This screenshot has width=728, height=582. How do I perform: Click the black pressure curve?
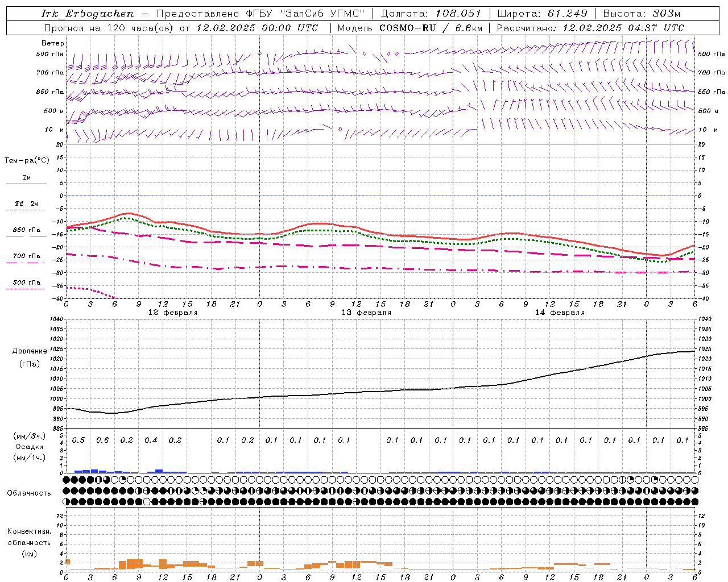click(x=381, y=391)
